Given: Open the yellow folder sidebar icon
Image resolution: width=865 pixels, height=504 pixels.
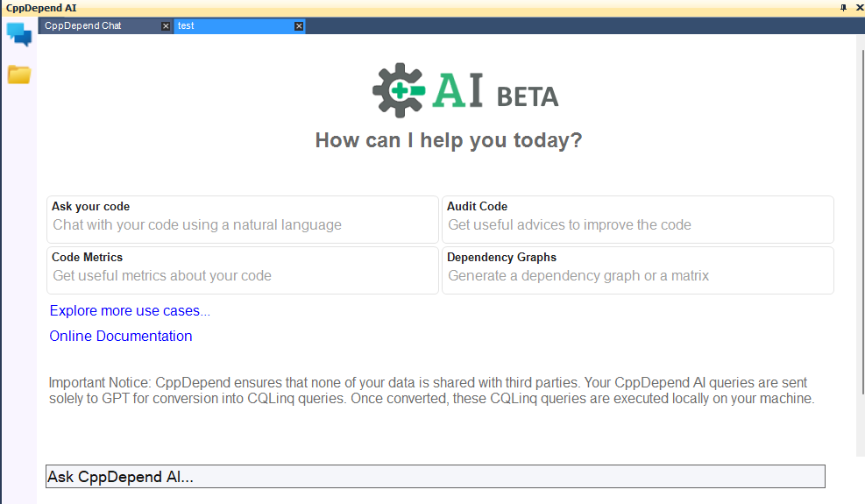Looking at the screenshot, I should click(19, 75).
